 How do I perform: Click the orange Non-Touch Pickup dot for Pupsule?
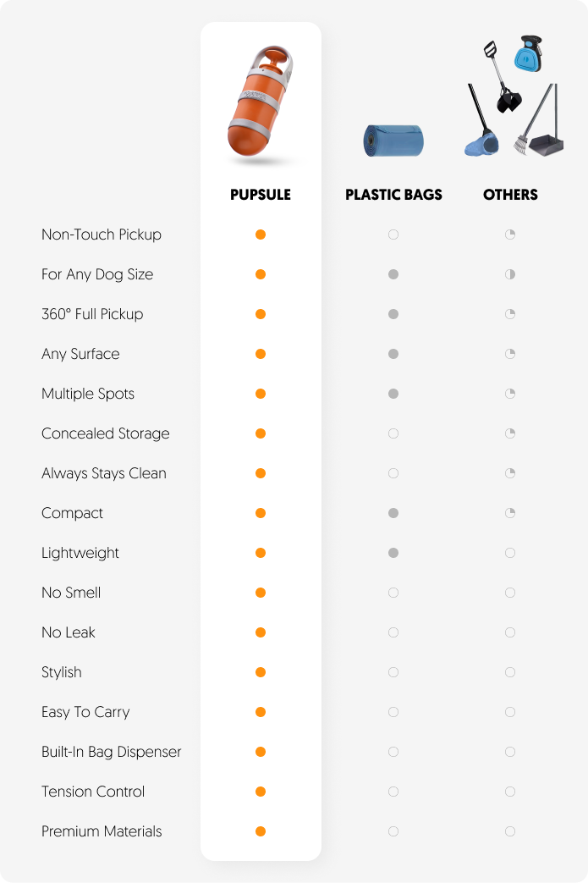coord(261,235)
